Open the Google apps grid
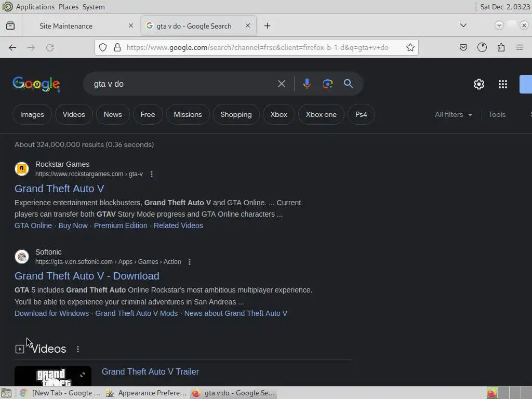 tap(503, 84)
